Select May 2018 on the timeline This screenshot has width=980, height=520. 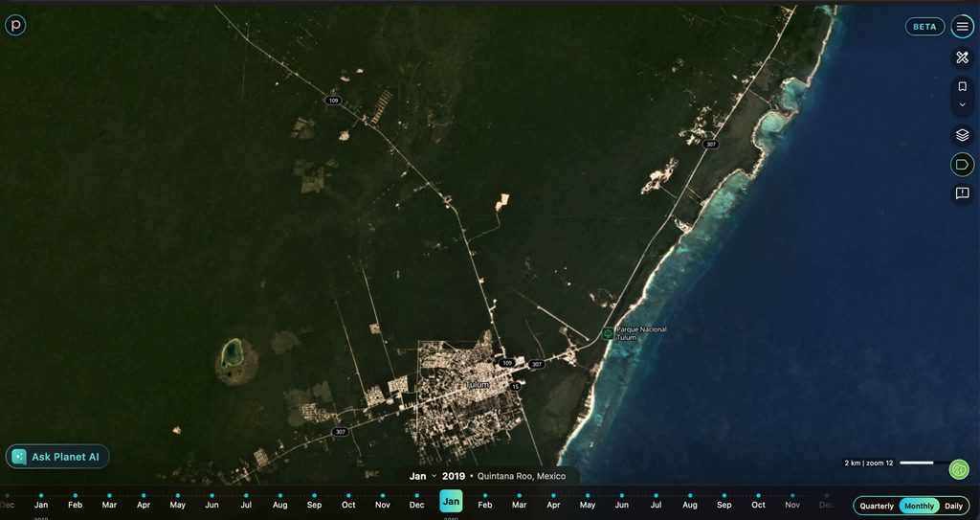[x=177, y=505]
